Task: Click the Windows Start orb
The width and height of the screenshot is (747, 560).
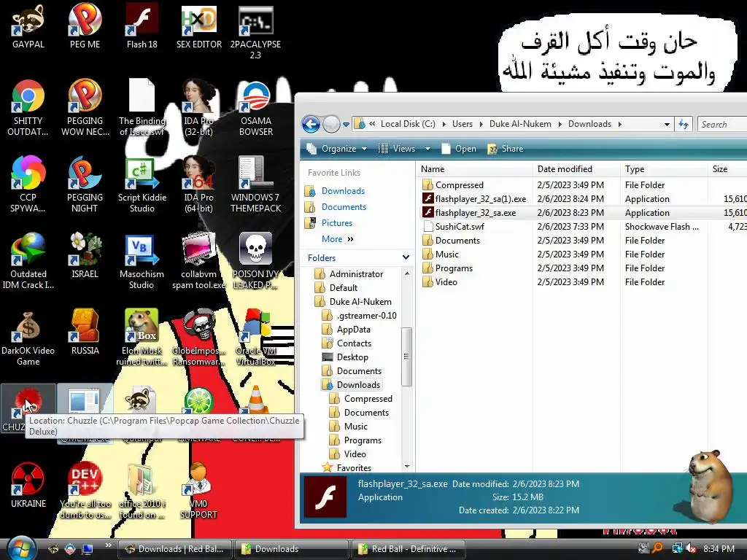Action: (x=20, y=548)
